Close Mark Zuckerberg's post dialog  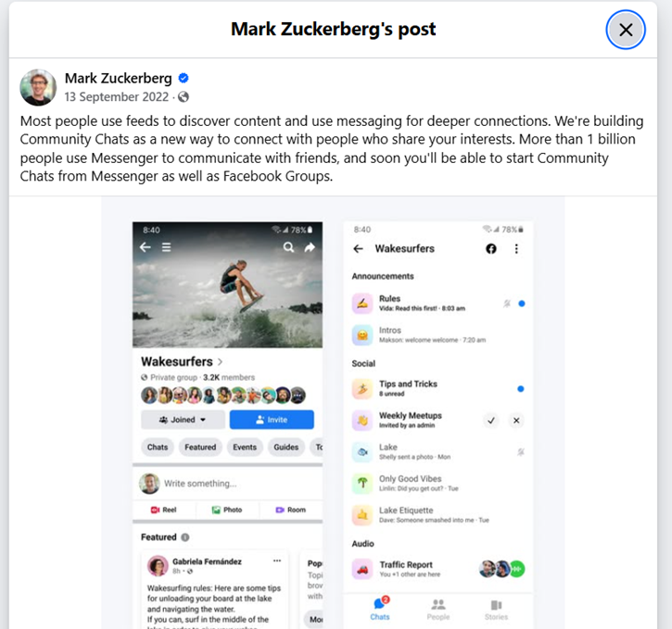pyautogui.click(x=626, y=30)
